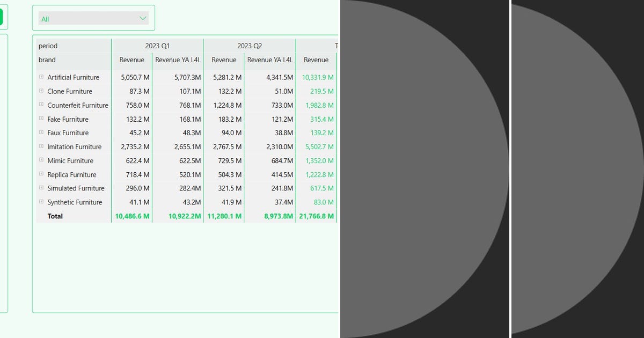Image resolution: width=644 pixels, height=338 pixels.
Task: Click the green icon at the screen's left edge
Action: pos(2,17)
